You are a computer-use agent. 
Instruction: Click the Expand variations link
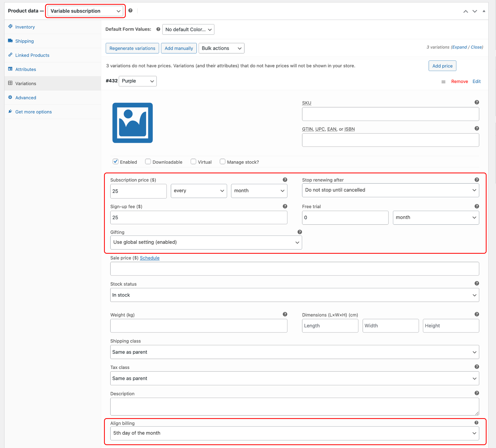[x=459, y=47]
